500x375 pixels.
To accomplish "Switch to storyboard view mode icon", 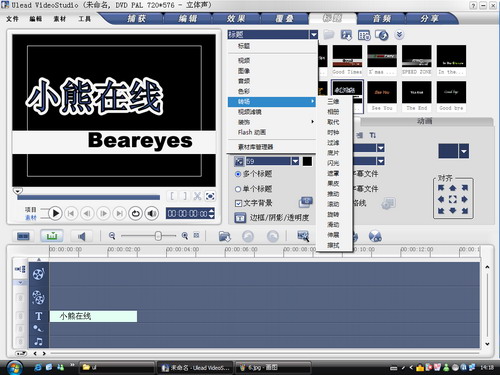I will pyautogui.click(x=23, y=236).
